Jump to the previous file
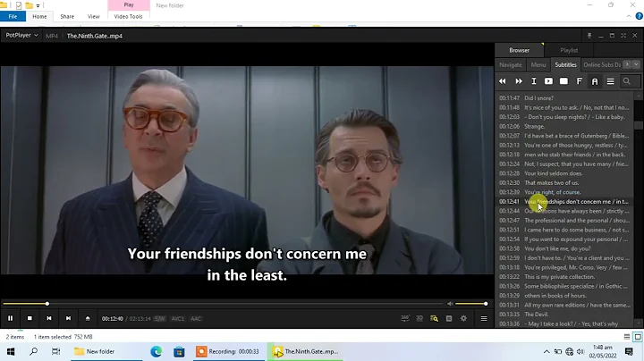This screenshot has width=644, height=361. pyautogui.click(x=49, y=318)
